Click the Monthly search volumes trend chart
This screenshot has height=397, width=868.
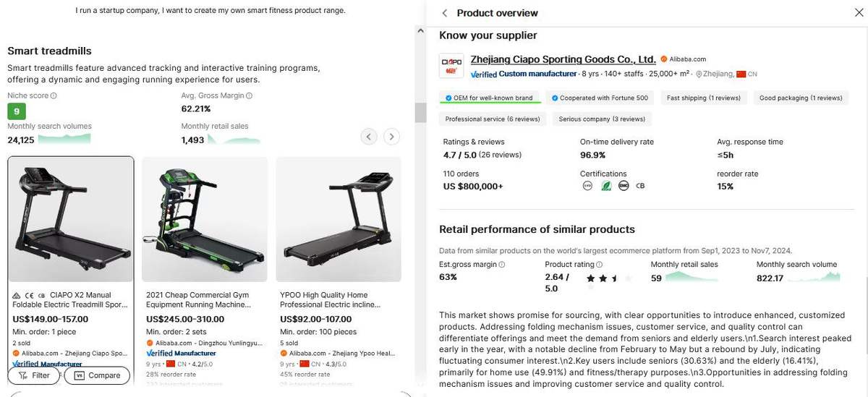pos(65,139)
